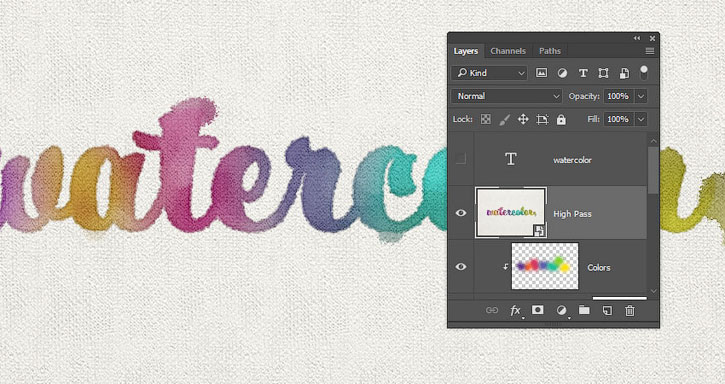The width and height of the screenshot is (725, 384).
Task: Hide the Colors layer
Action: click(x=461, y=266)
